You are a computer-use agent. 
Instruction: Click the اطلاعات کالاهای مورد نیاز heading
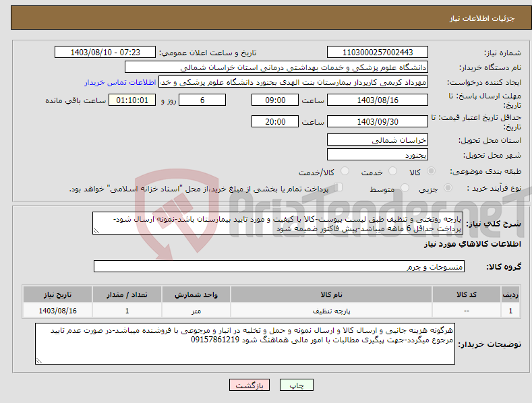click(x=472, y=244)
